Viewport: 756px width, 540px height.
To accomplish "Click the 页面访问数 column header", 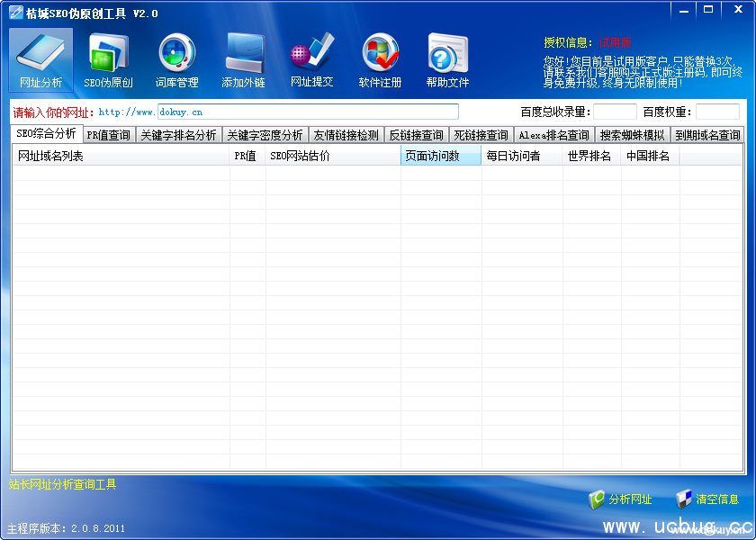I will pos(440,156).
